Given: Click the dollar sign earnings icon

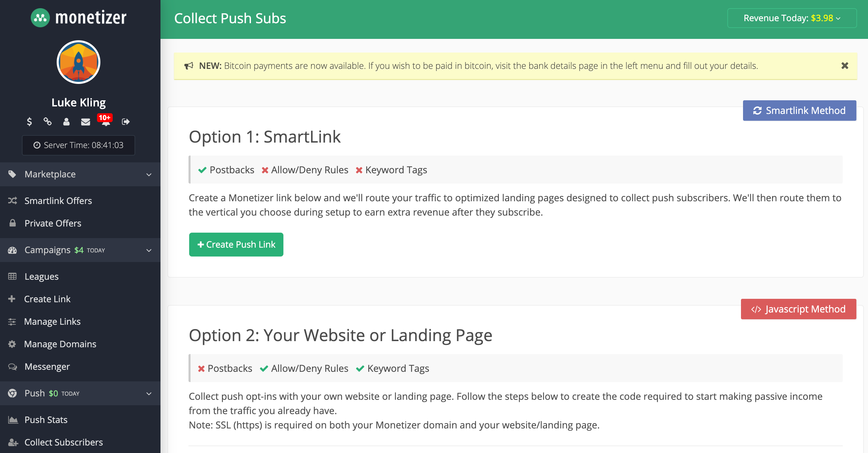Looking at the screenshot, I should 29,121.
